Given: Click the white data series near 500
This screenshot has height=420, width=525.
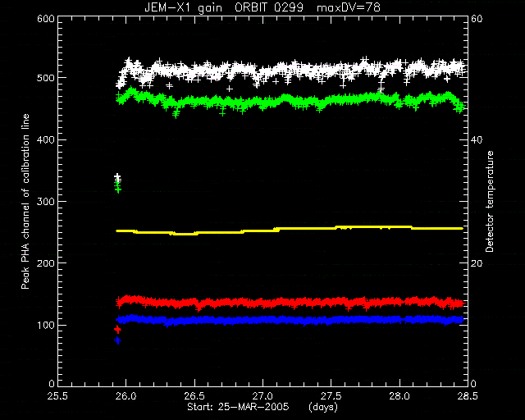Looking at the screenshot, I should pyautogui.click(x=291, y=70).
